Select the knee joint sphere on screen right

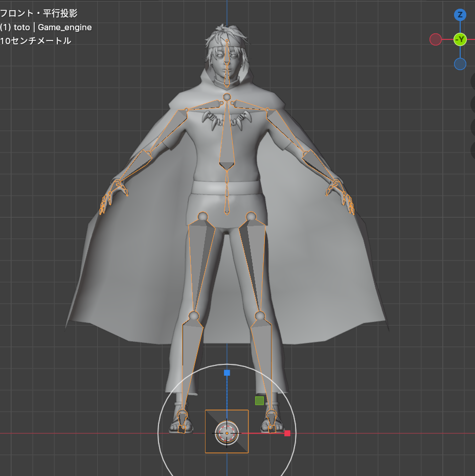(x=260, y=316)
